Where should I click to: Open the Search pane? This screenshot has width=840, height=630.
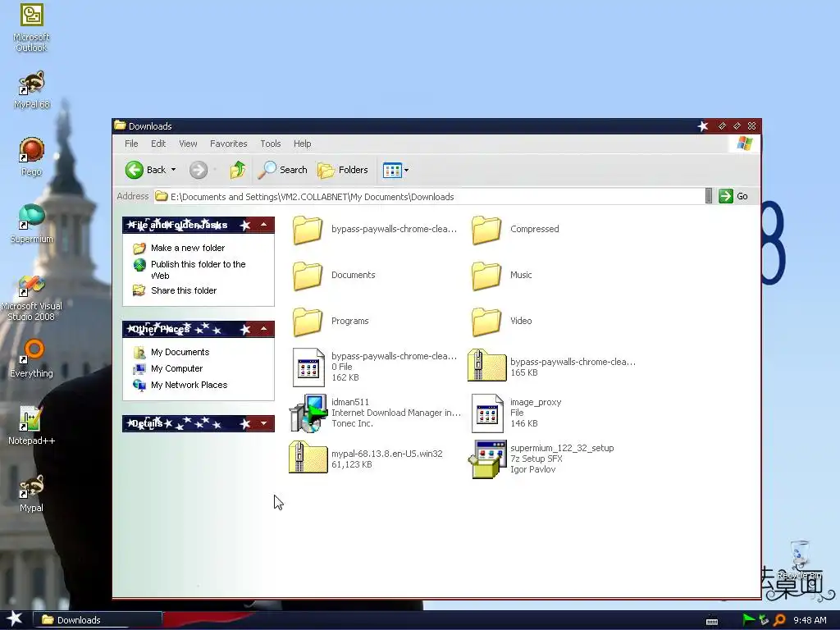[283, 170]
